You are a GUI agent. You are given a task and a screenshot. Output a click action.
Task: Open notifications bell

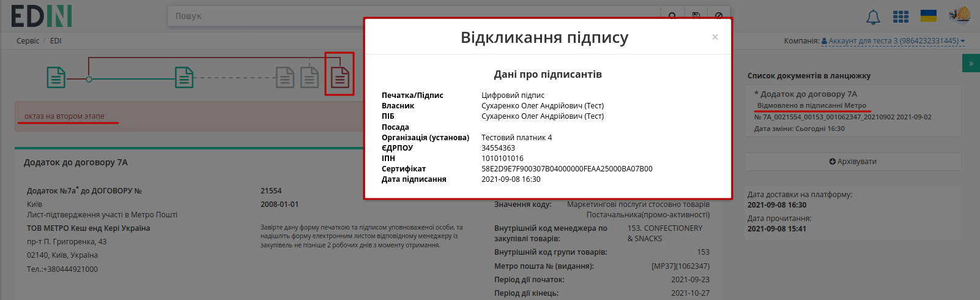coord(873,17)
